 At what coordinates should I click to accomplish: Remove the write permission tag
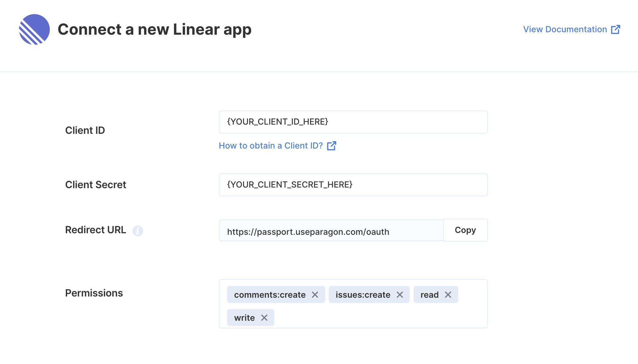tap(264, 318)
